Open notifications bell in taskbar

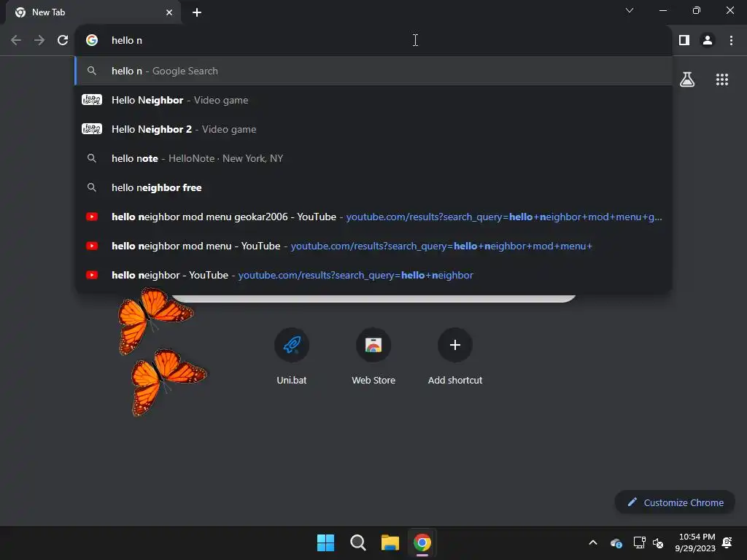[727, 542]
